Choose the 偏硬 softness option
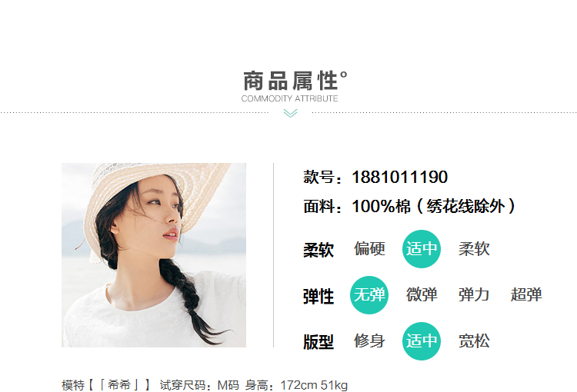 coord(369,249)
